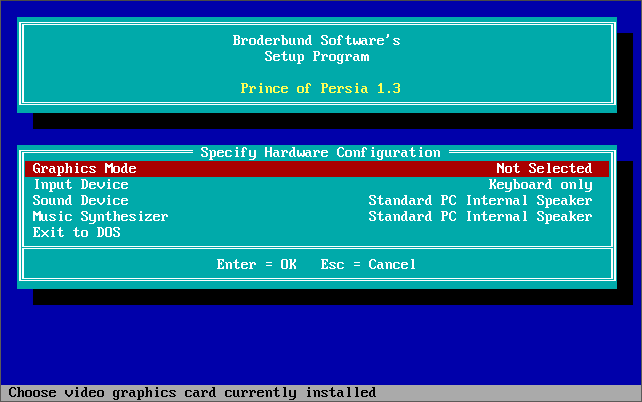The width and height of the screenshot is (642, 402).
Task: Click the 'Specify Hardware Configuration' panel title
Action: coord(320,153)
